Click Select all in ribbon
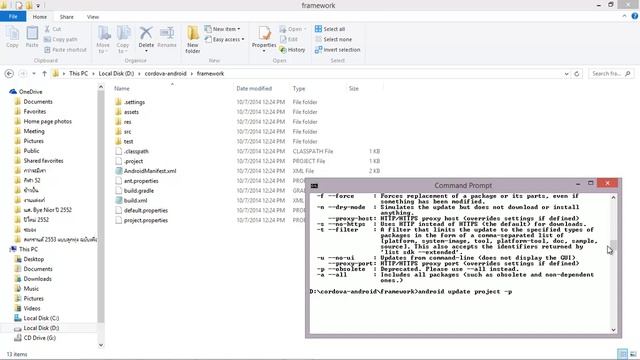Image resolution: width=640 pixels, height=360 pixels. 330,29
